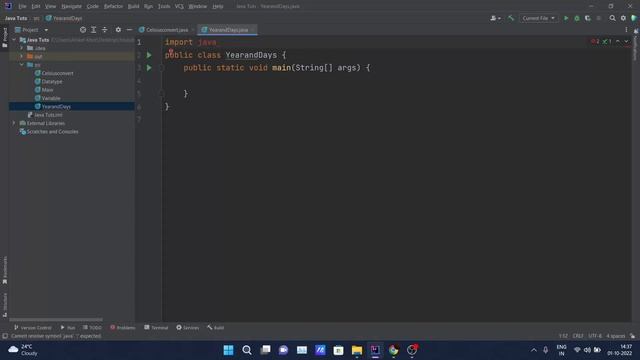Expand External Libraries node
The image size is (640, 360).
click(x=14, y=123)
